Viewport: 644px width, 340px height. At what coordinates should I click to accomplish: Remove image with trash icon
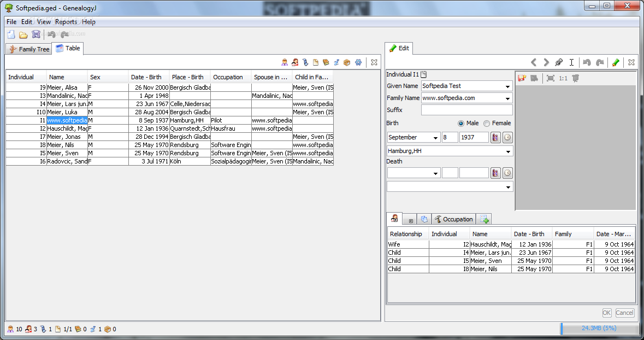pos(575,78)
